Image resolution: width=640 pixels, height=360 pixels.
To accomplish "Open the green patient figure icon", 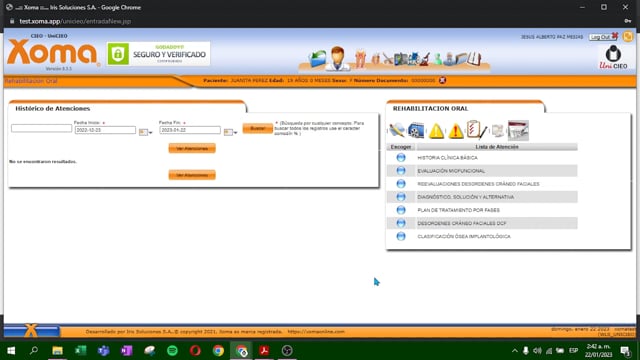I will pyautogui.click(x=438, y=59).
